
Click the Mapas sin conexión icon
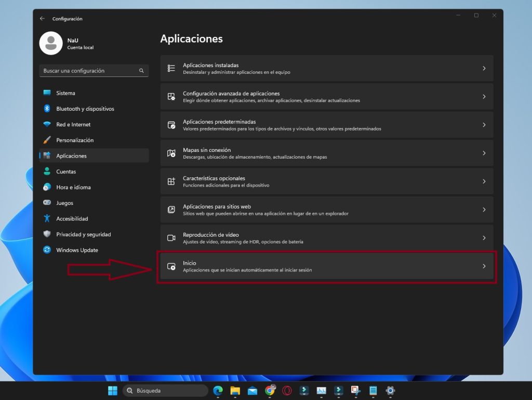pyautogui.click(x=171, y=153)
